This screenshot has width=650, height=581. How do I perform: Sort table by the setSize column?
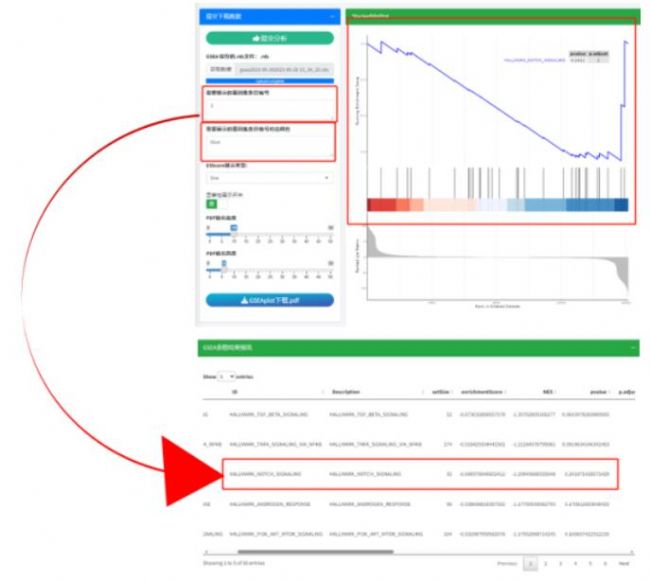(x=442, y=392)
